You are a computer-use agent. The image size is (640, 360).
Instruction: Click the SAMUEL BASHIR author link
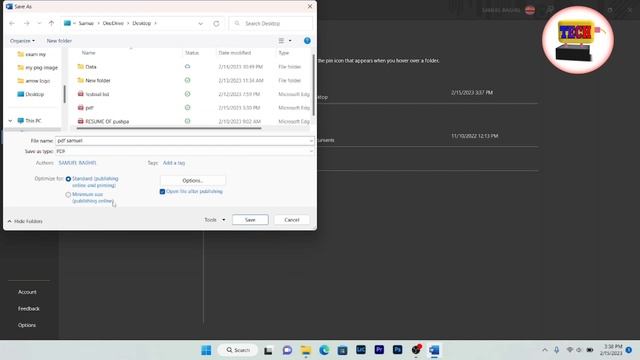77,163
